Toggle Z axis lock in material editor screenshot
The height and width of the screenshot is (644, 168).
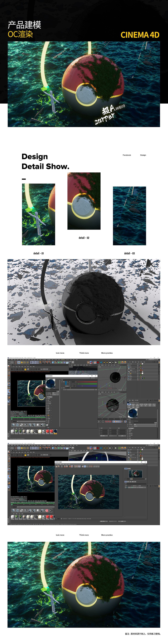pos(37,362)
